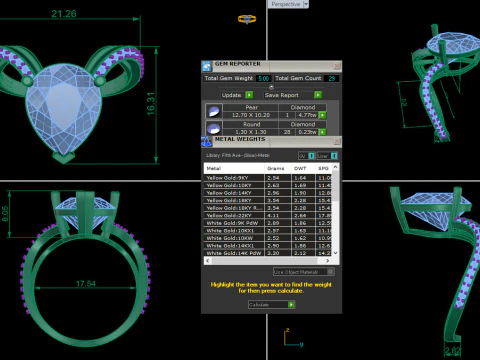Click the pear diamond in top view

pyautogui.click(x=63, y=110)
